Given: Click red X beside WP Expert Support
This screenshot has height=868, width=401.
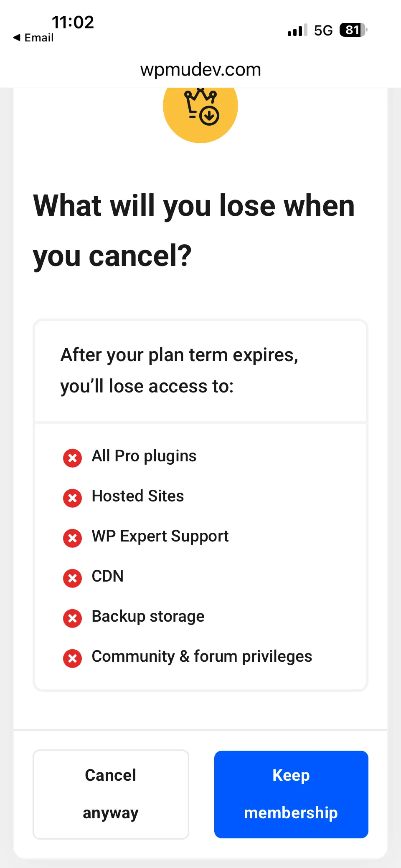Looking at the screenshot, I should [72, 538].
